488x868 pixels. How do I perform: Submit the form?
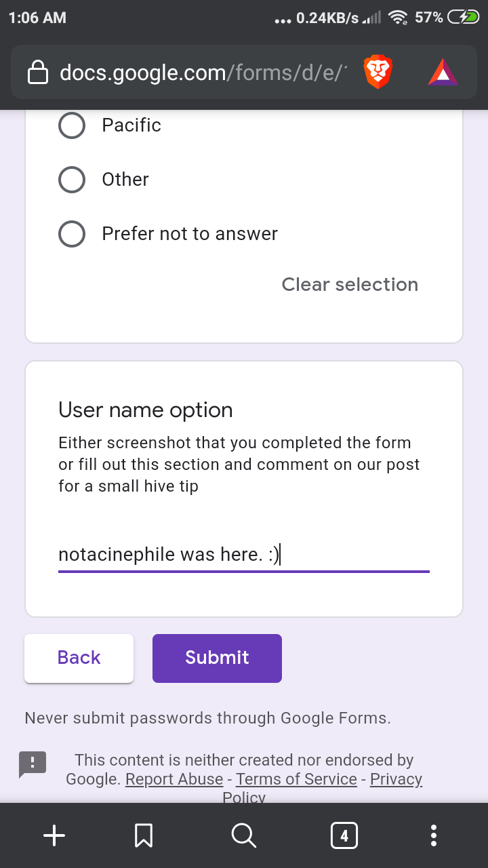(217, 658)
